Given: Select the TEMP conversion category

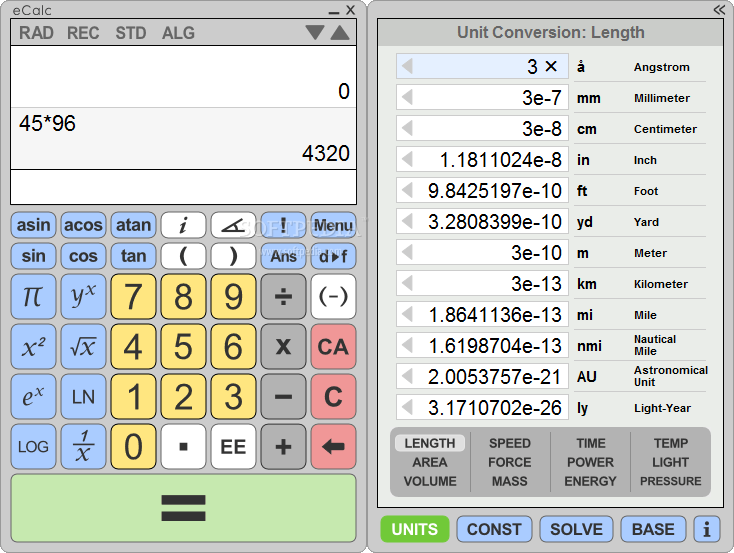Looking at the screenshot, I should (671, 443).
